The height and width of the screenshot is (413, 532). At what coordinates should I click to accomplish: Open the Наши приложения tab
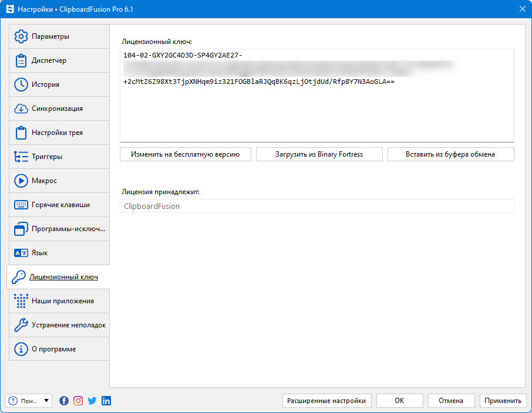(x=59, y=301)
